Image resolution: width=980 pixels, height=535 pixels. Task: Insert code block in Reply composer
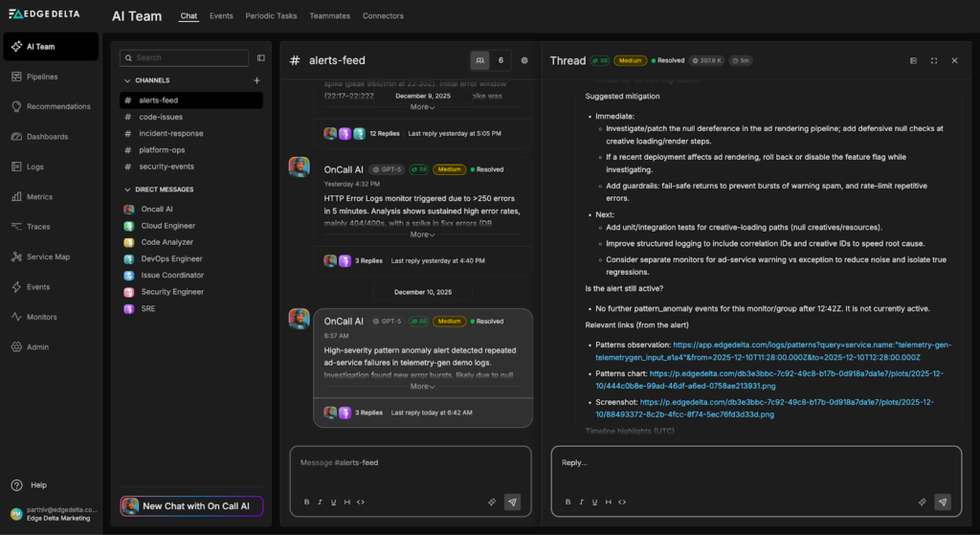[x=622, y=502]
